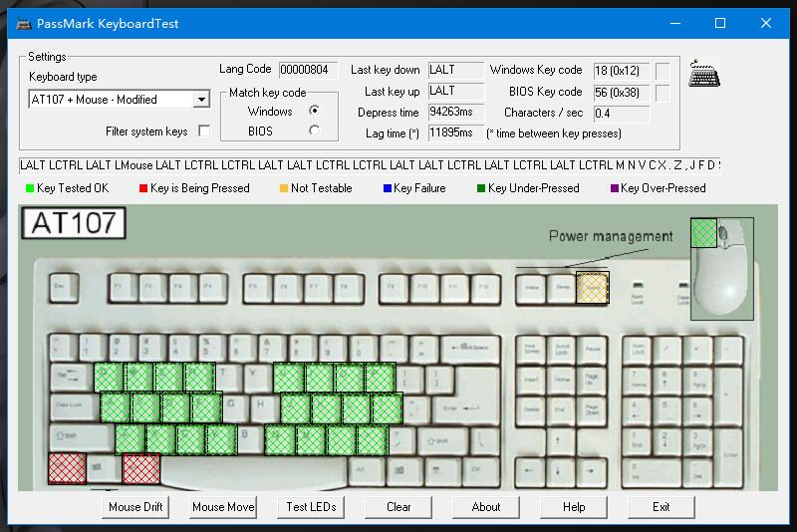Image resolution: width=797 pixels, height=532 pixels.
Task: Click the Clear button
Action: click(x=398, y=506)
